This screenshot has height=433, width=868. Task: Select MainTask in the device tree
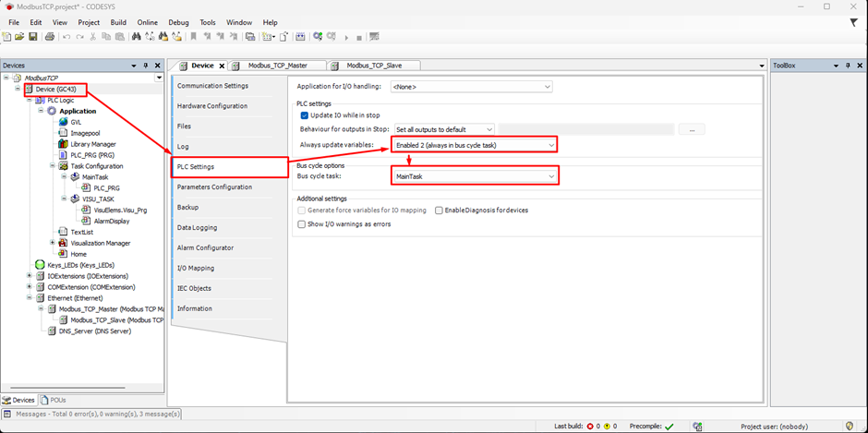(x=95, y=176)
